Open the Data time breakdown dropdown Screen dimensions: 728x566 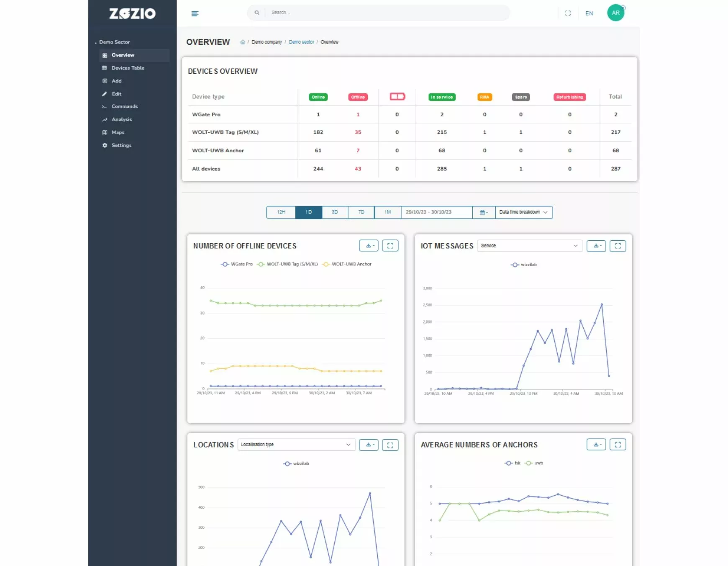[x=523, y=212]
